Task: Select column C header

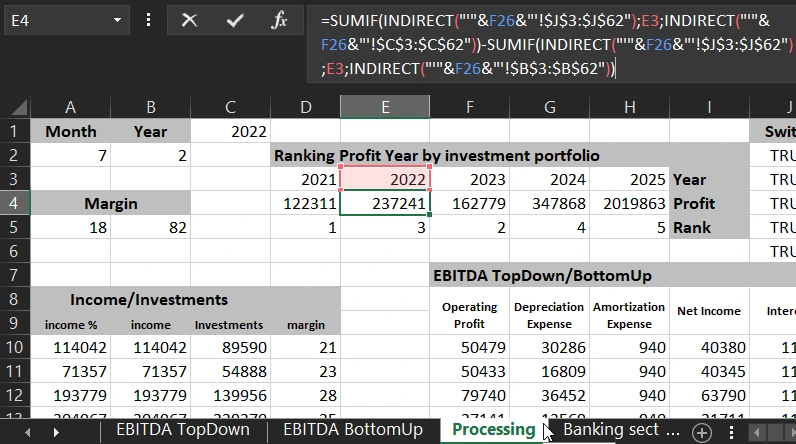Action: pos(230,107)
